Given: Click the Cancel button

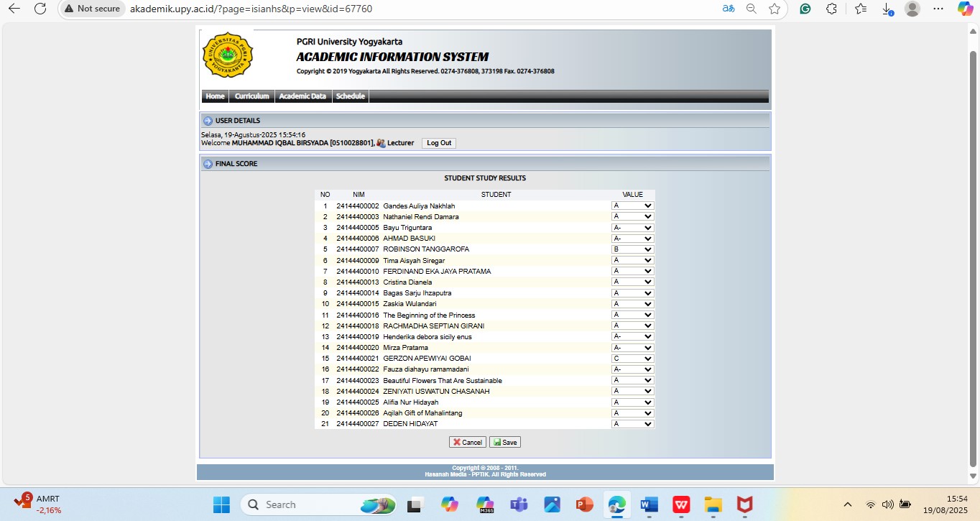Looking at the screenshot, I should [468, 442].
